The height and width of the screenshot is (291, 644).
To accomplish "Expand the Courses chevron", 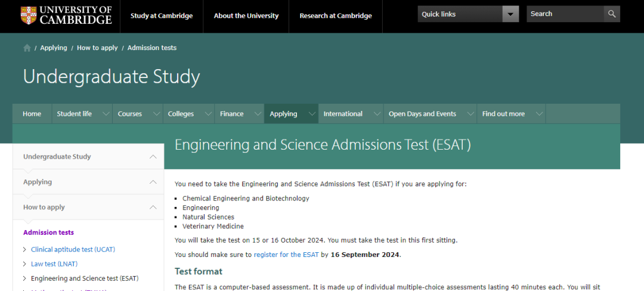I will click(156, 114).
